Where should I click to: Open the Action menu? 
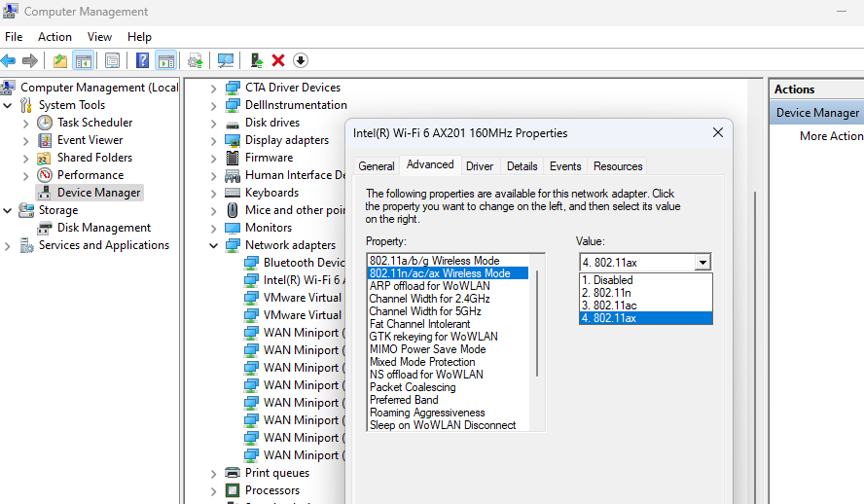54,37
